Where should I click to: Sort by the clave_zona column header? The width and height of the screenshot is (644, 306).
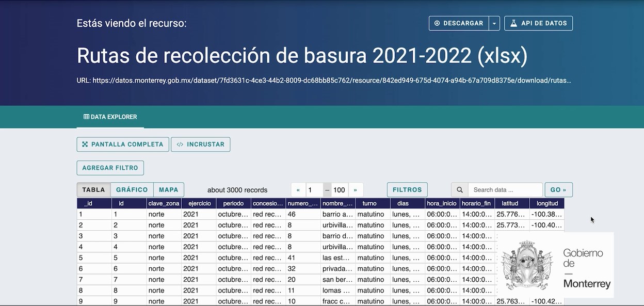(x=164, y=203)
